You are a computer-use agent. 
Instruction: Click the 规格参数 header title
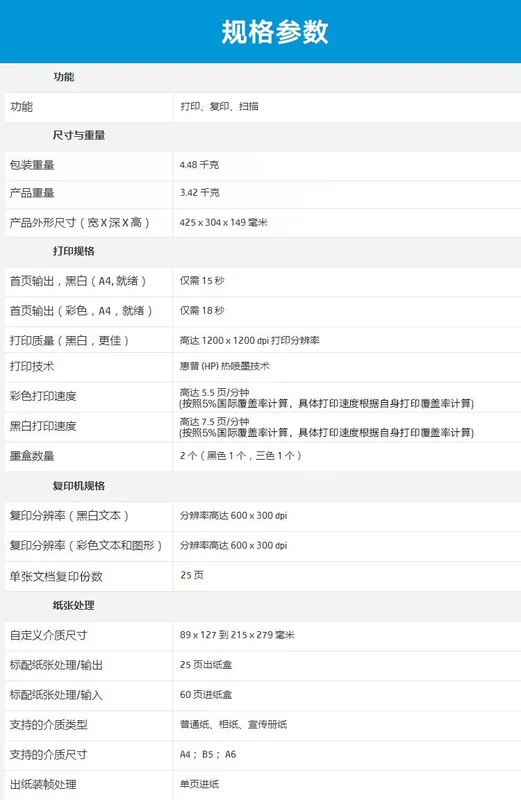tap(275, 32)
